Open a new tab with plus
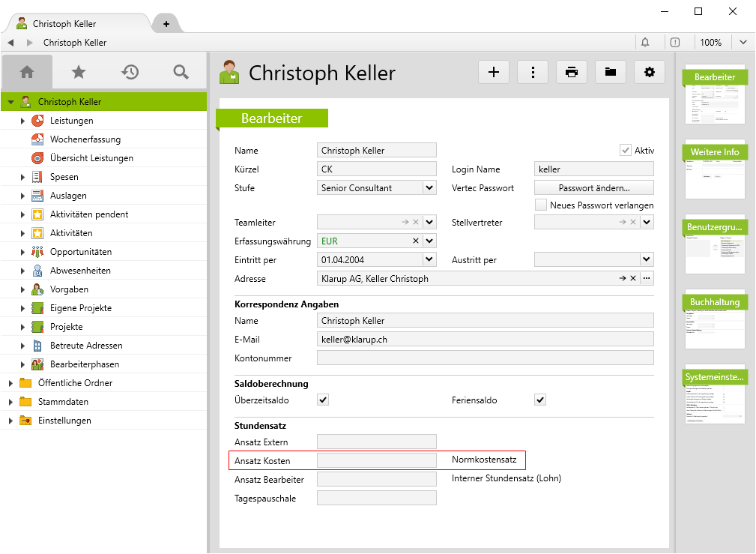The image size is (756, 554). 166,24
